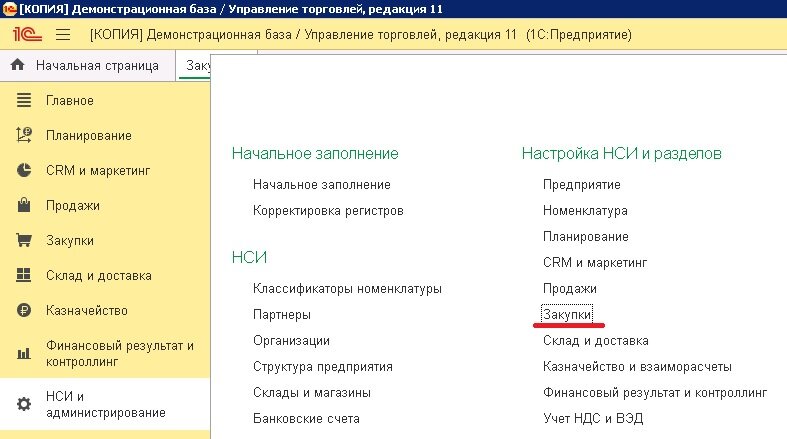The image size is (787, 439).
Task: Click the Начальное заполнение section heading
Action: coord(315,153)
